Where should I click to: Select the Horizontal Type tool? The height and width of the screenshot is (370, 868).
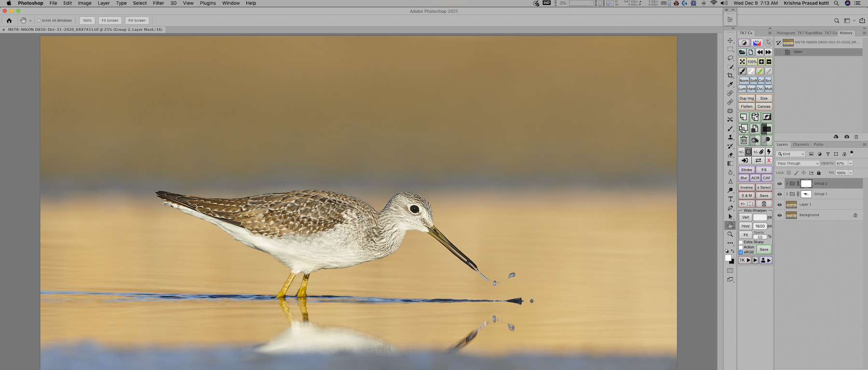pos(730,199)
